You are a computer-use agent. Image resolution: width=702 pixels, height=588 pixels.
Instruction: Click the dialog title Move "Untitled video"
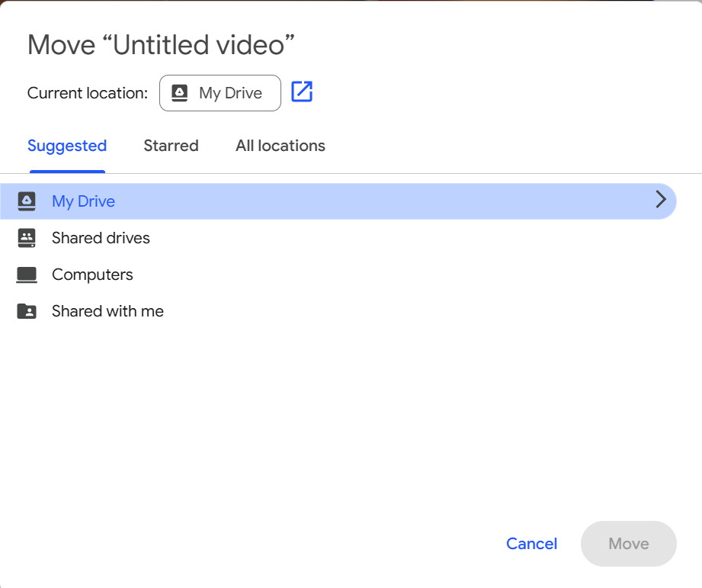pyautogui.click(x=161, y=45)
